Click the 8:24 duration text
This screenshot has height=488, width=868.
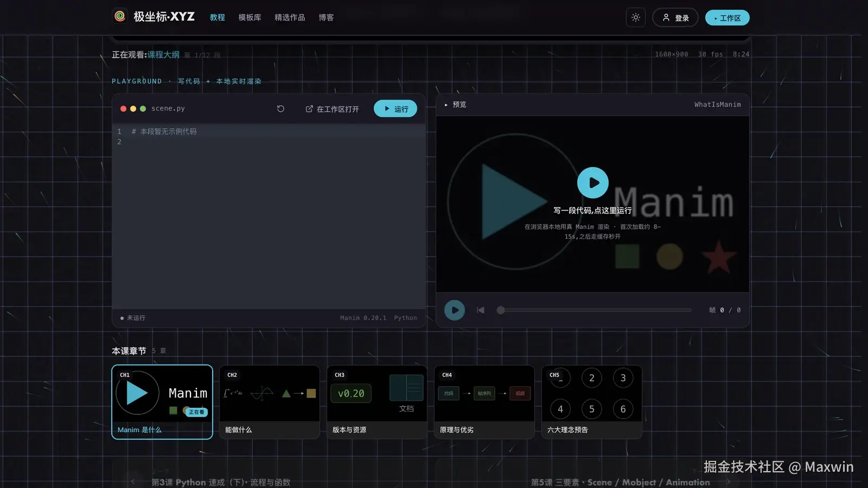(741, 54)
